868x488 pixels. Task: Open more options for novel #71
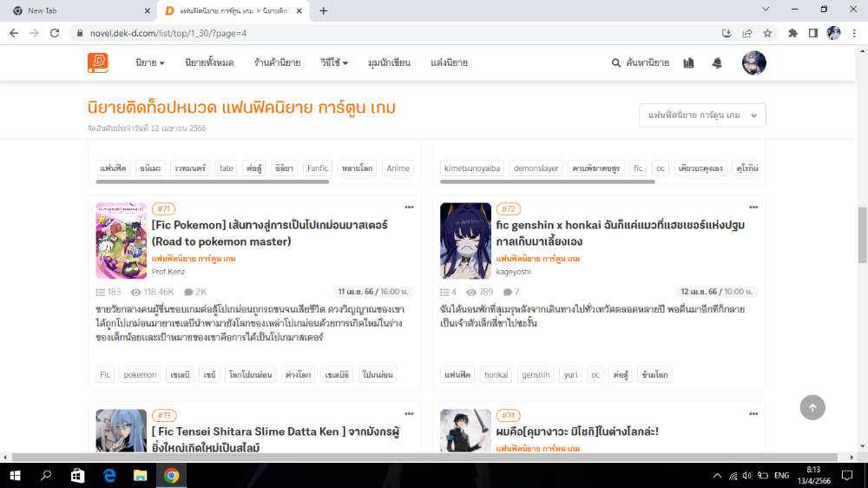(x=409, y=208)
